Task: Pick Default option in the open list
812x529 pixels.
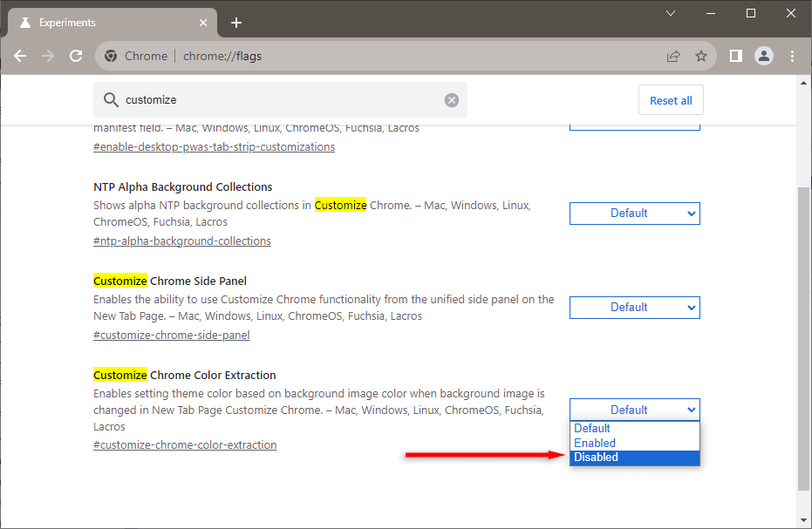Action: pyautogui.click(x=634, y=428)
